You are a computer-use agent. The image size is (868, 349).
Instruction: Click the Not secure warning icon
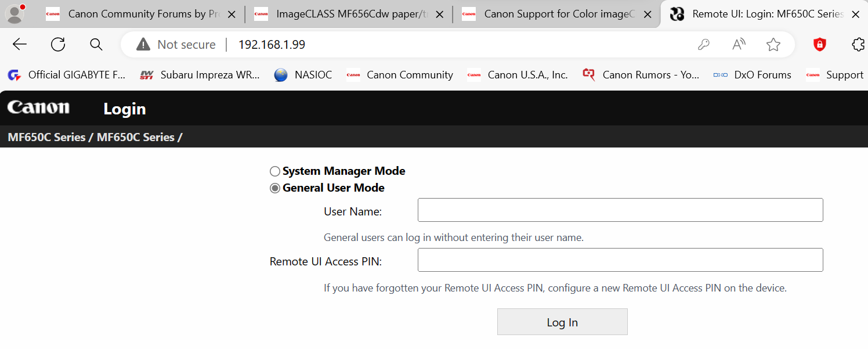pyautogui.click(x=143, y=45)
